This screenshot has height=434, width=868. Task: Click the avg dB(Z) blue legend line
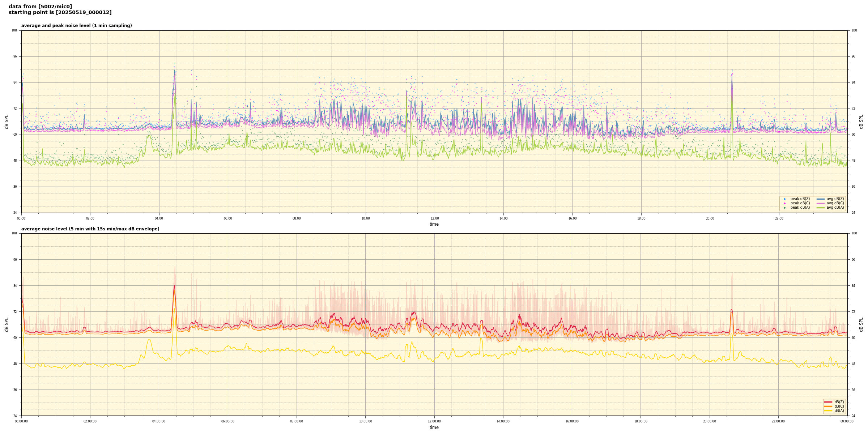(x=821, y=199)
